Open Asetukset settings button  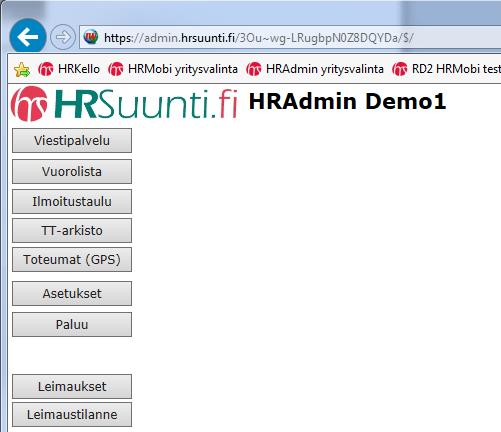(72, 293)
